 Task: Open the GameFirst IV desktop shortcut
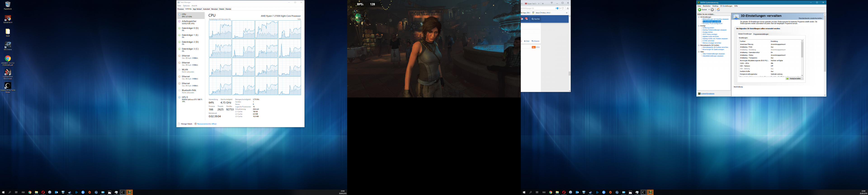8,19
